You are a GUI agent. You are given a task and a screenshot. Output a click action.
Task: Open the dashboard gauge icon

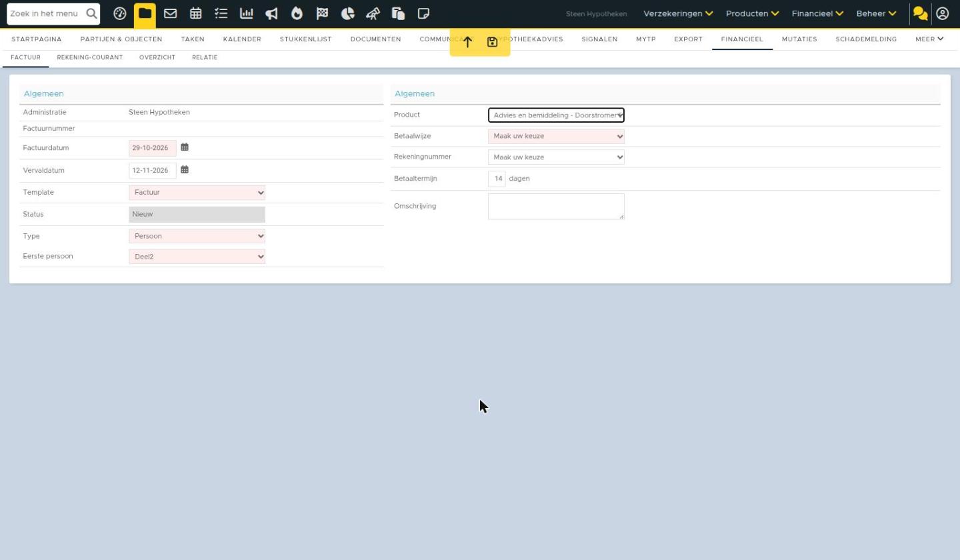point(120,13)
